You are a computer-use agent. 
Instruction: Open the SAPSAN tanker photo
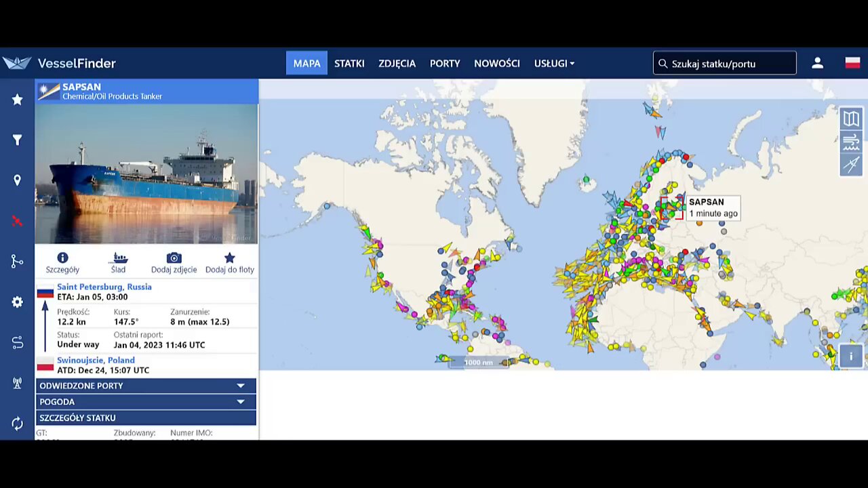tap(146, 174)
